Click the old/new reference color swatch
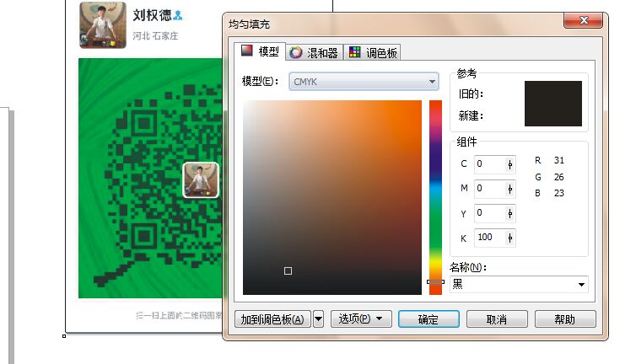 tap(553, 104)
